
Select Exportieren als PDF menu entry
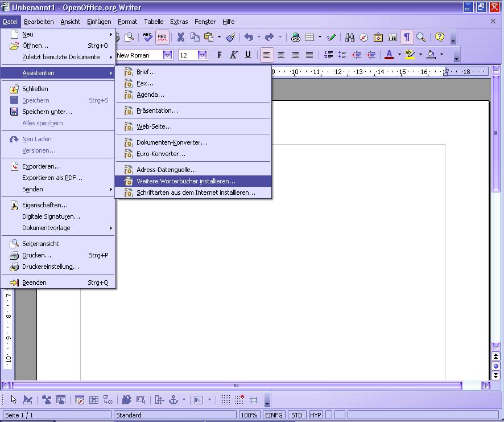(58, 178)
